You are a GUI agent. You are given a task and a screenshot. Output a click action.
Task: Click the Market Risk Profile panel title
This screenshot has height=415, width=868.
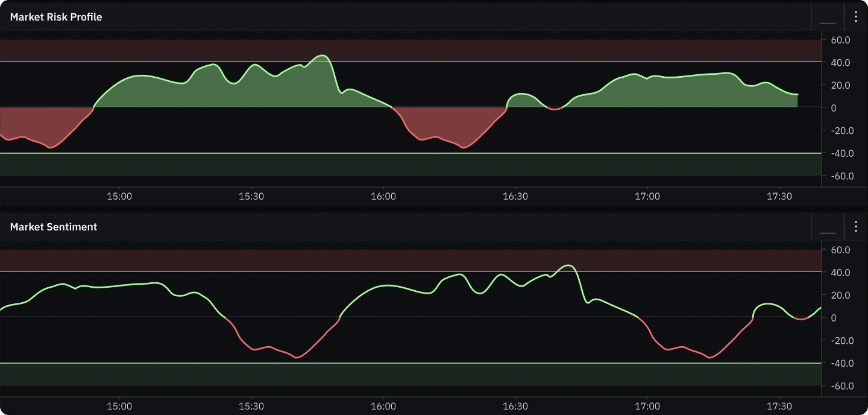[56, 17]
